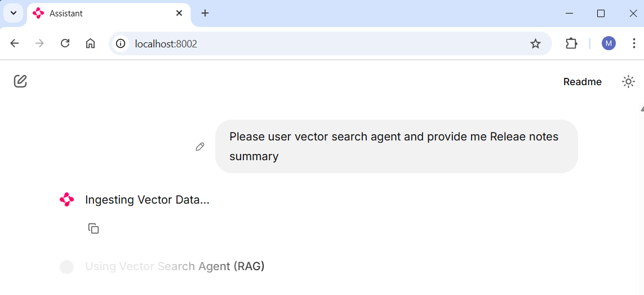Open the Readme link
644x295 pixels.
tap(582, 82)
